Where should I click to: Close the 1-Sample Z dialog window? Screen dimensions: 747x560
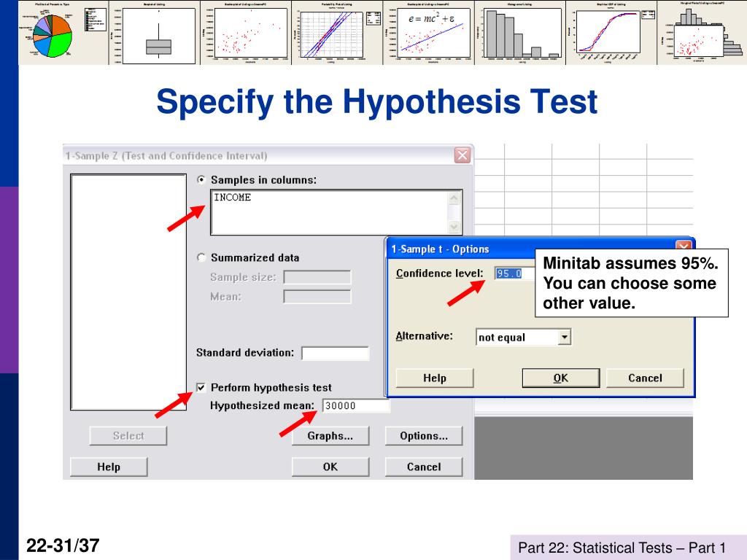tap(462, 155)
